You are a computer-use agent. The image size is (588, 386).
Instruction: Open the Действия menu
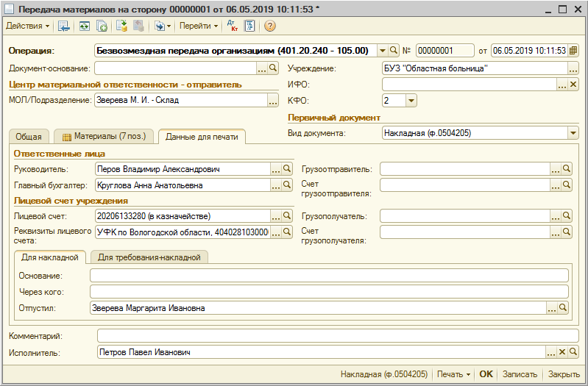coord(27,26)
